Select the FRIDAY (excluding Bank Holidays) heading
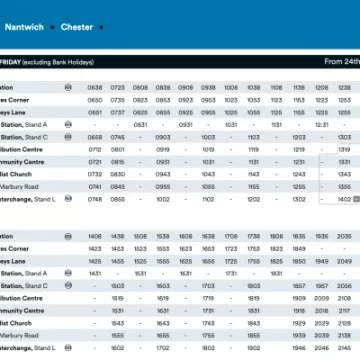The width and height of the screenshot is (360, 360). point(47,62)
